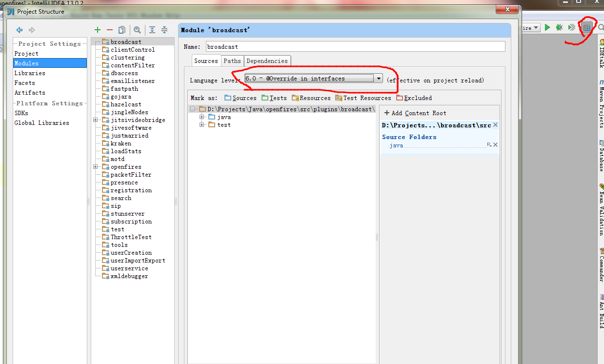
Task: Start the Debug bug icon
Action: (x=559, y=28)
